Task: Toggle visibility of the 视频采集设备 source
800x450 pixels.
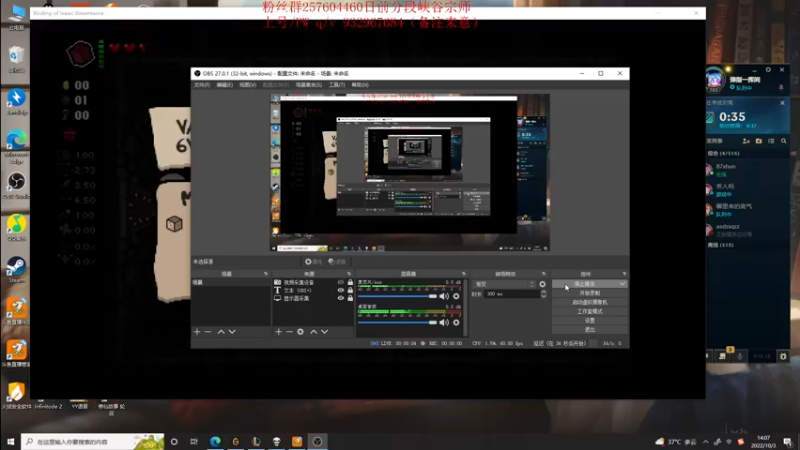Action: [341, 282]
